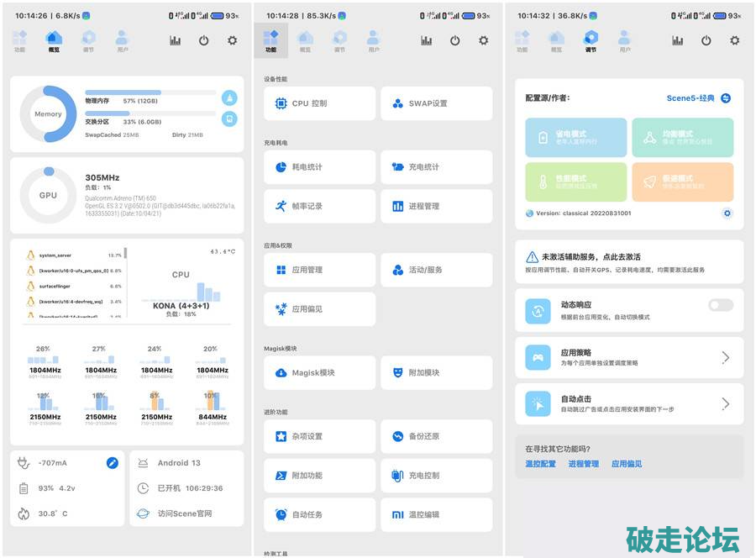Click the pencil edit icon beside -707mA
This screenshot has width=756, height=558.
click(113, 463)
